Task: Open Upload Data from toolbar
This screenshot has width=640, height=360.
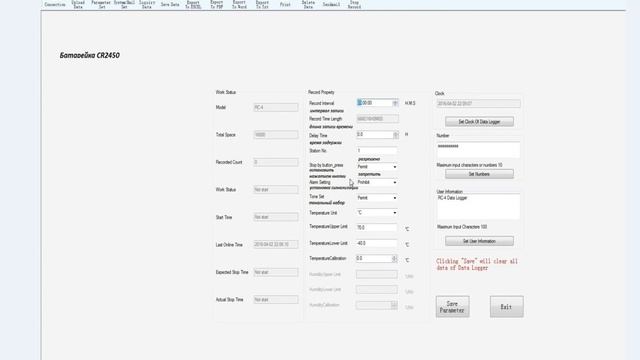Action: [x=78, y=4]
